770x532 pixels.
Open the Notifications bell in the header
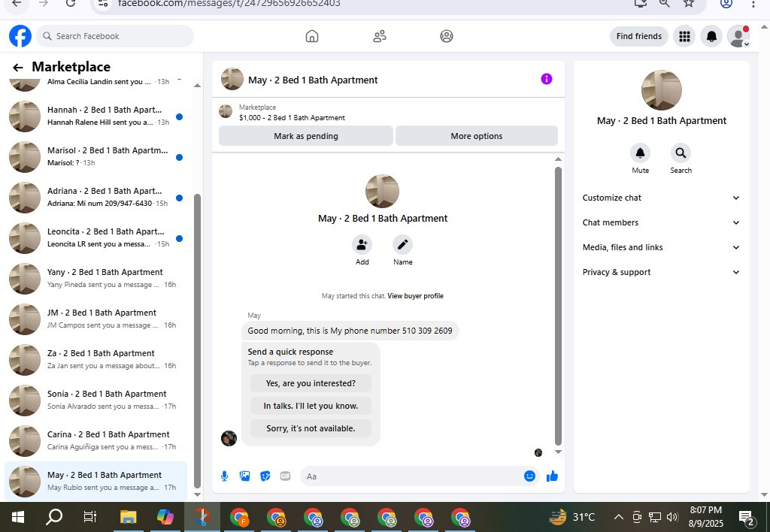coord(711,36)
